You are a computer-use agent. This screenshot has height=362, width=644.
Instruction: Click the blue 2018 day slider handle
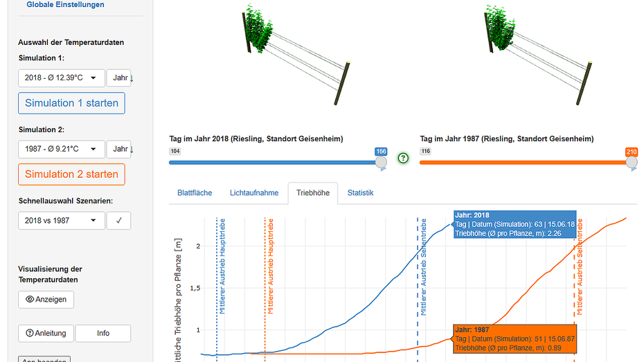click(381, 162)
